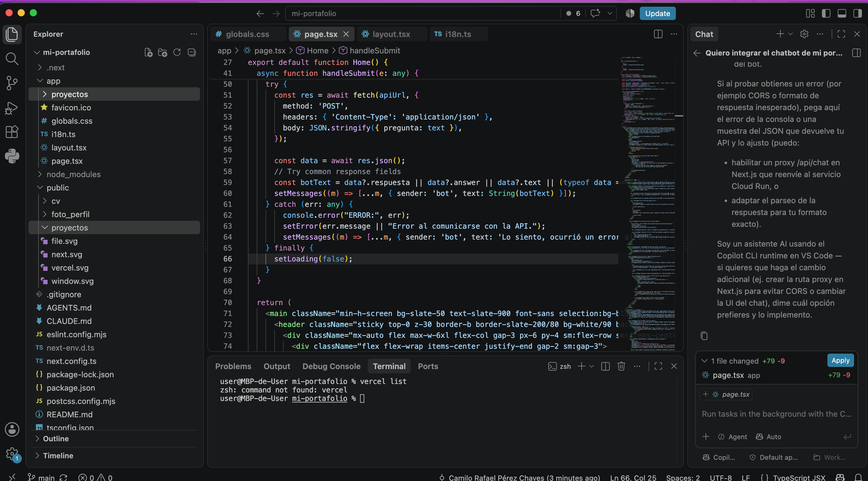868x481 pixels.
Task: Click the Apply button in Chat
Action: (840, 360)
